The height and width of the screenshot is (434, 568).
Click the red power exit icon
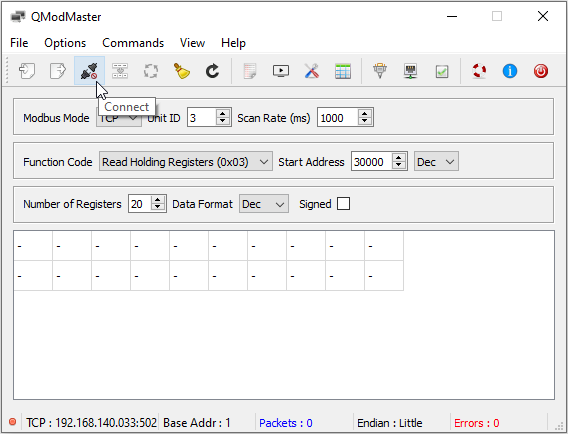pos(540,71)
